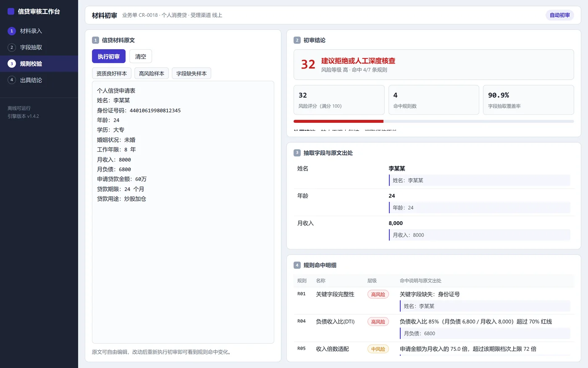
Task: Select the 建议拒绝或人工深度核查 conclusion heading
Action: tap(358, 61)
